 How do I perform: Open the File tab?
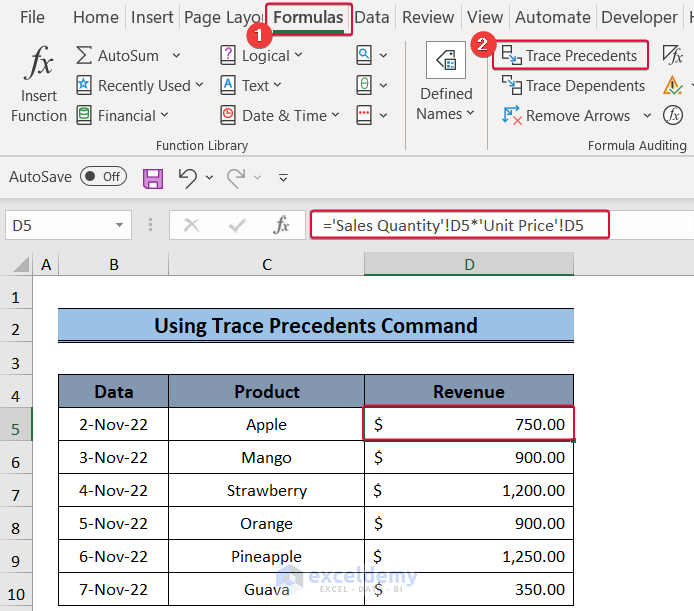click(32, 17)
